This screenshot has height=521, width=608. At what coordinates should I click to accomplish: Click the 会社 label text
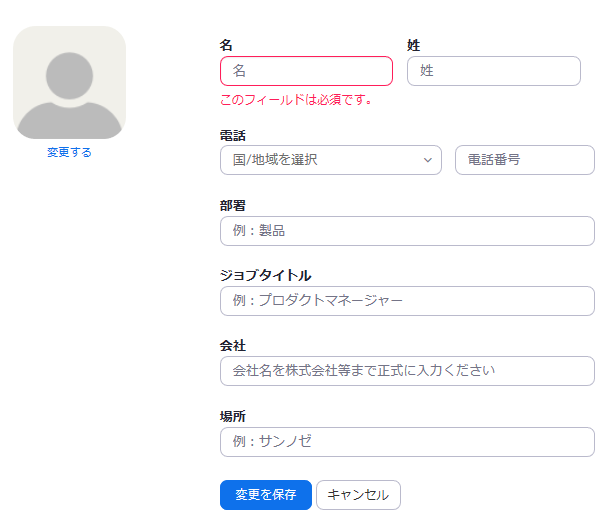(x=233, y=346)
